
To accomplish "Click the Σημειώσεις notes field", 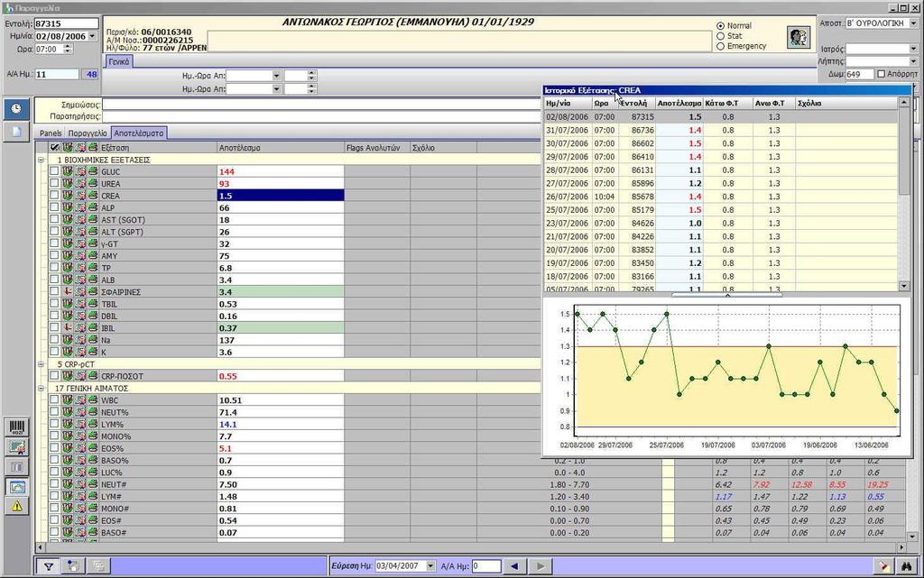I will tap(322, 105).
